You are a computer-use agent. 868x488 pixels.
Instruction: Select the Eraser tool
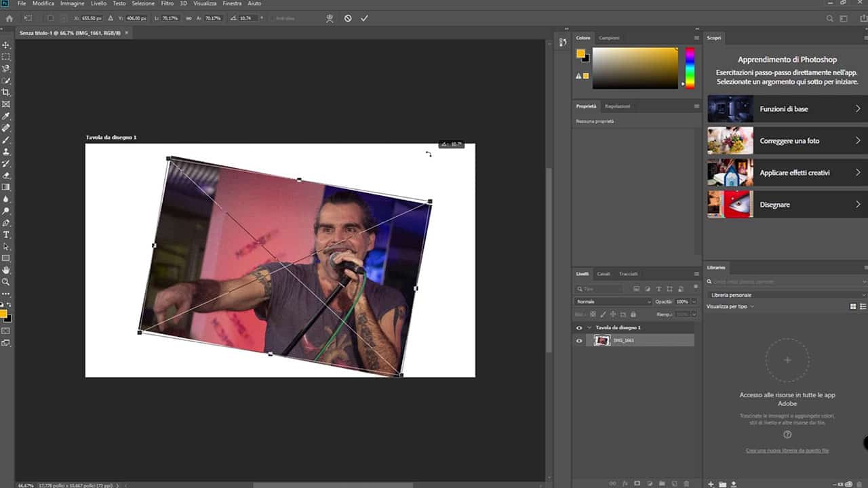click(6, 176)
